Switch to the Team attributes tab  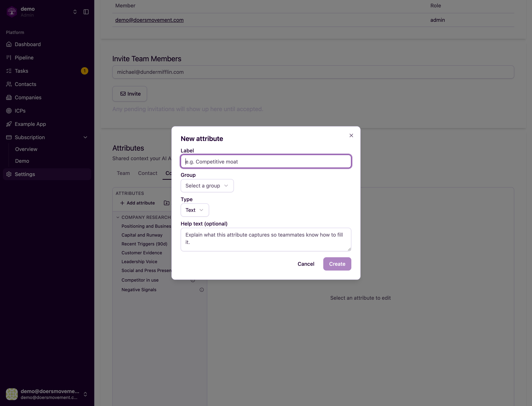[123, 173]
